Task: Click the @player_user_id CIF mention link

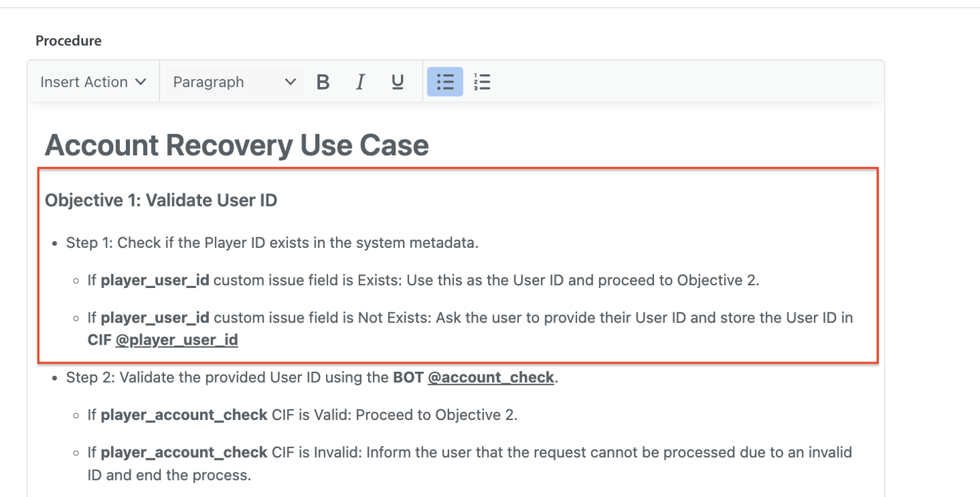Action: pyautogui.click(x=176, y=340)
